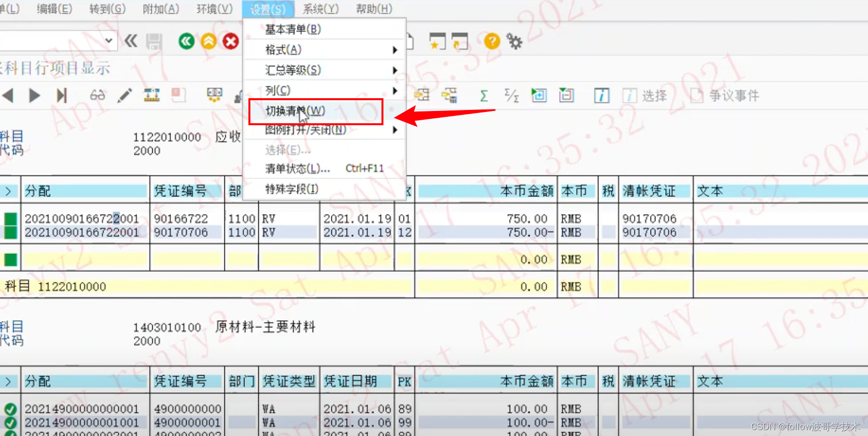Viewport: 868px width, 436px height.
Task: Click the Sigma total icon
Action: pos(484,95)
